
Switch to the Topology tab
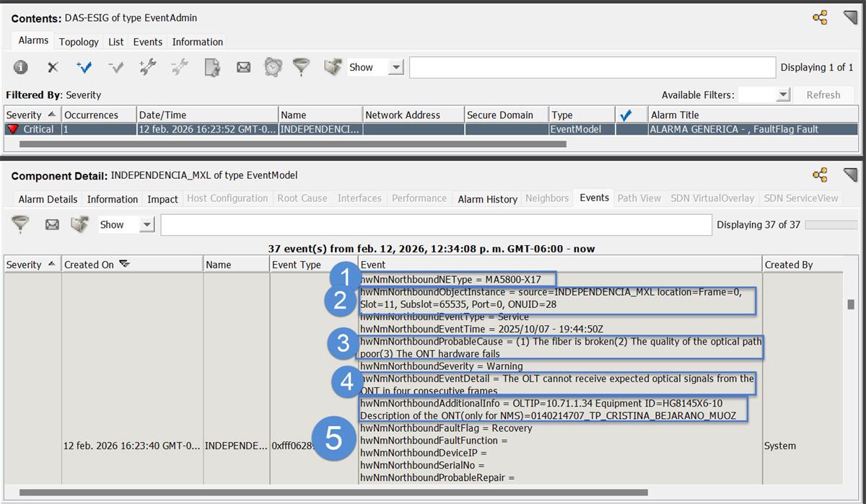[78, 42]
